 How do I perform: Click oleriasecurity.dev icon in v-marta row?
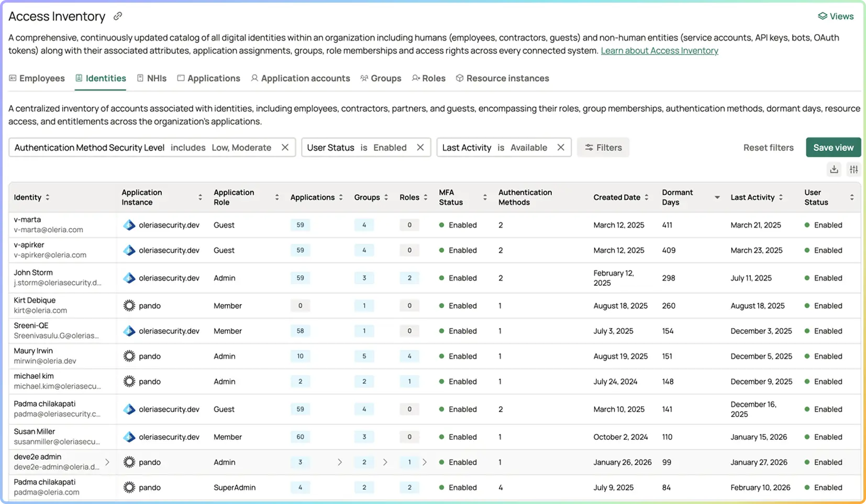tap(129, 225)
